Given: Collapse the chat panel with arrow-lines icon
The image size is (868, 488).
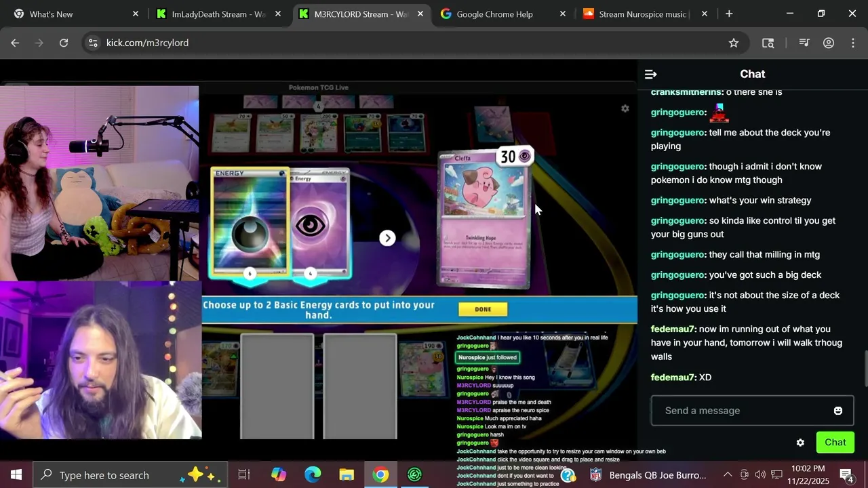Looking at the screenshot, I should tap(650, 74).
